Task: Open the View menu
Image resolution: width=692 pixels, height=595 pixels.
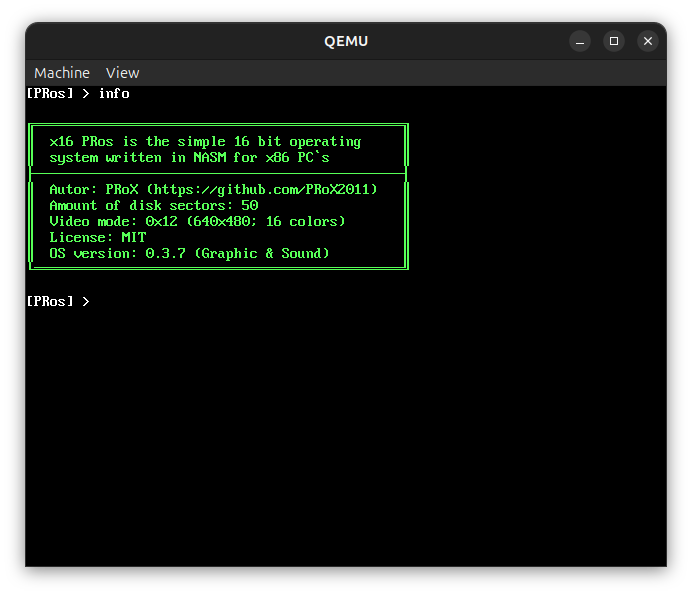Action: coord(122,73)
